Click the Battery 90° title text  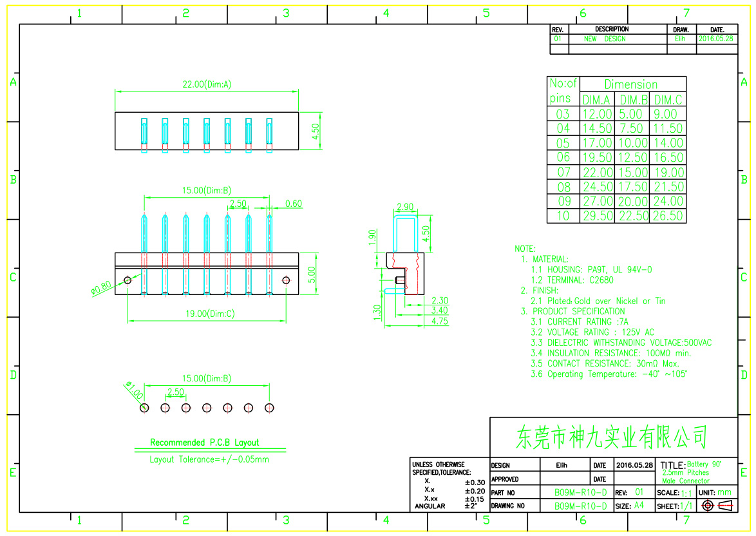click(704, 464)
